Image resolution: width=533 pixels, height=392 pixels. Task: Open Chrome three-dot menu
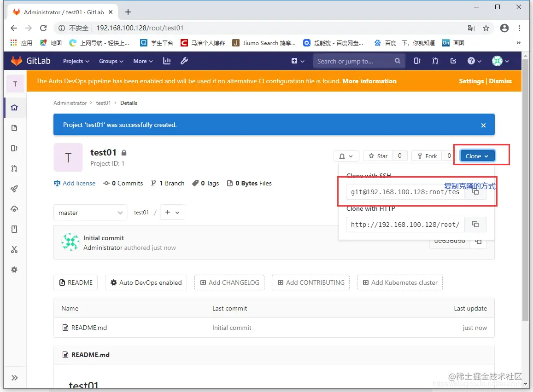pyautogui.click(x=519, y=28)
